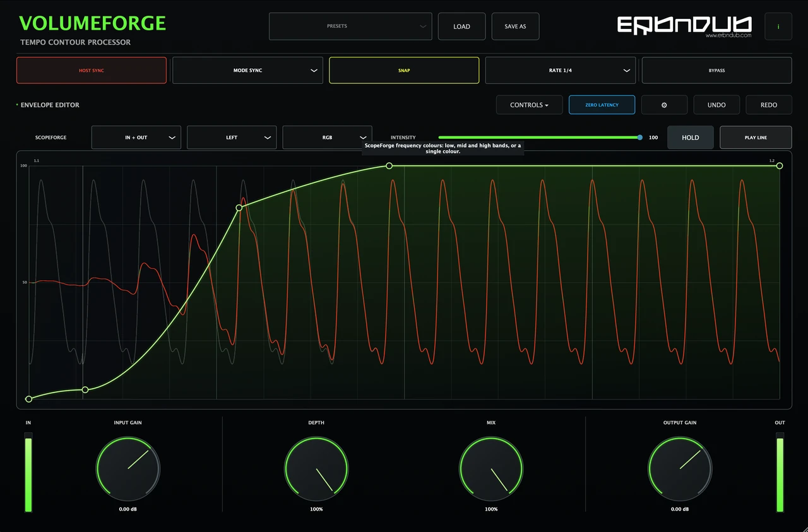808x532 pixels.
Task: Click the Mix knob
Action: tap(491, 469)
